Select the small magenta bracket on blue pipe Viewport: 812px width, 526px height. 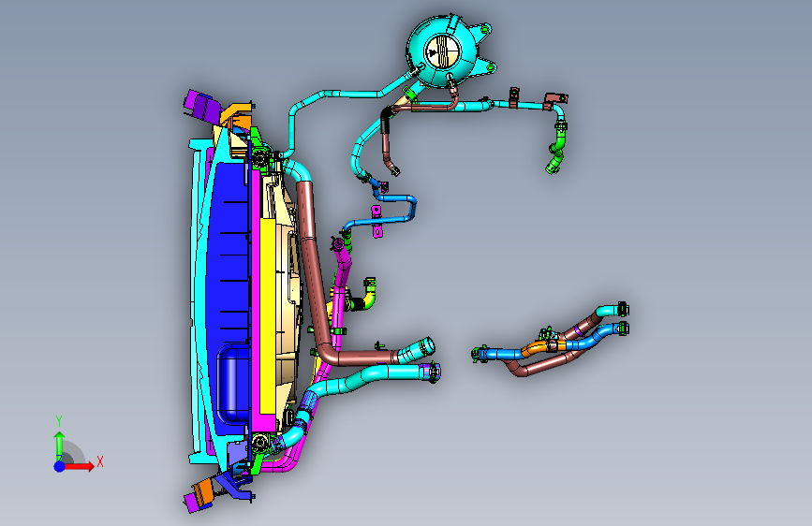coord(377,222)
